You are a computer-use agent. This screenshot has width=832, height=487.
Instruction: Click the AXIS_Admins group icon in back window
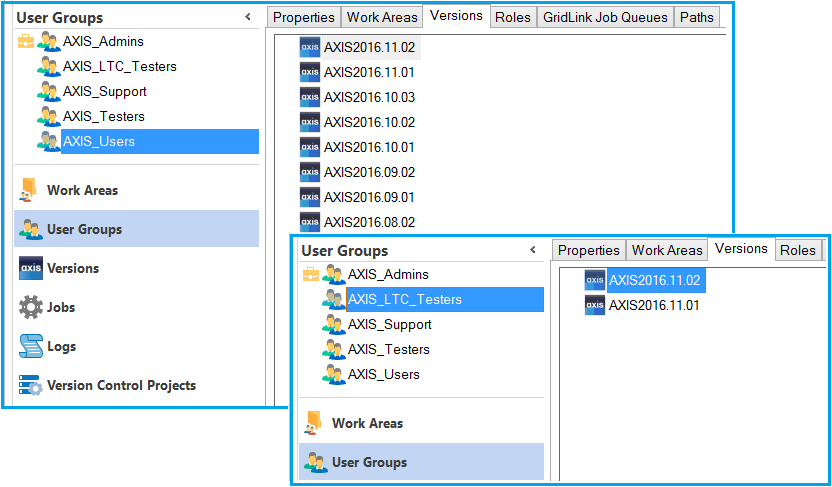(49, 41)
